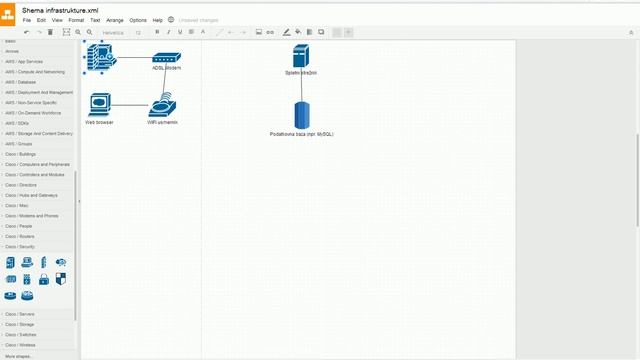The image size is (640, 360).
Task: Open the text alignment option
Action: [x=191, y=32]
